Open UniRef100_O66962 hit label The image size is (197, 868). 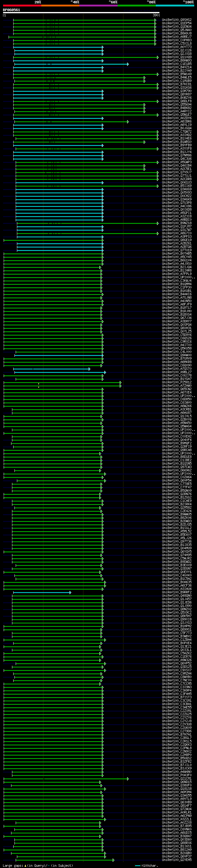pos(176,470)
